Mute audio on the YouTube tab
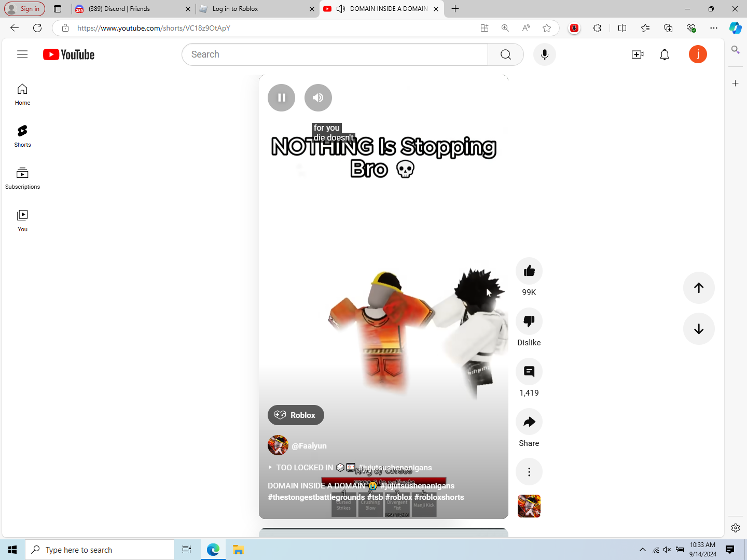Viewport: 747px width, 560px height. pyautogui.click(x=341, y=9)
